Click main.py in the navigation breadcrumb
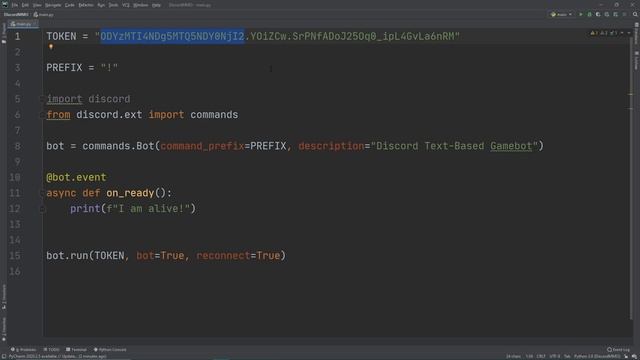The width and height of the screenshot is (640, 360). tap(44, 15)
